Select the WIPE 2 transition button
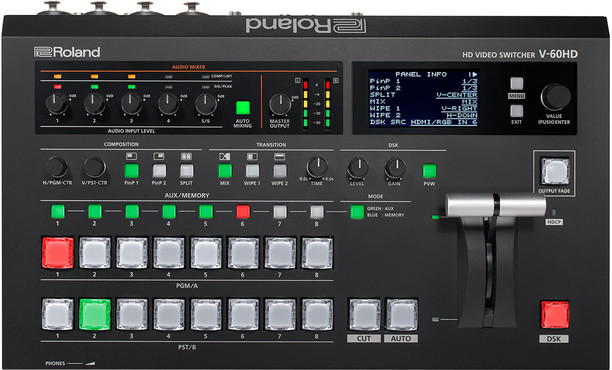The image size is (612, 370). pyautogui.click(x=279, y=171)
